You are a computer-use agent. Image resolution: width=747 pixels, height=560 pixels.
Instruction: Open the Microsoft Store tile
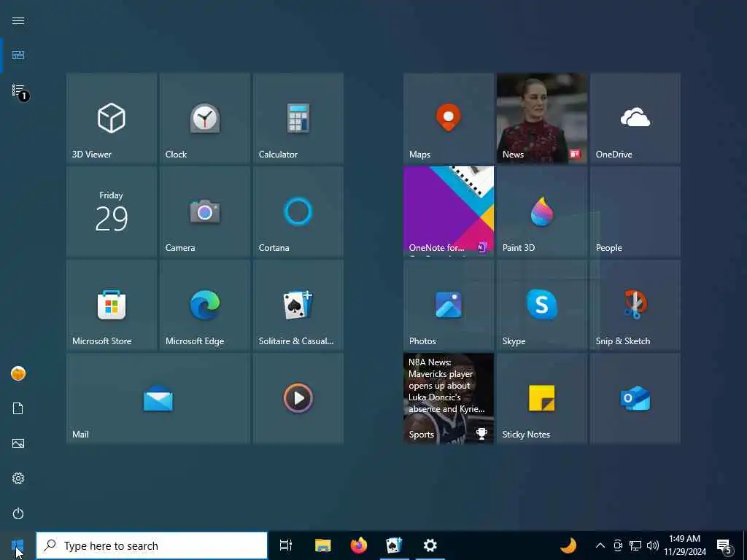pos(112,305)
